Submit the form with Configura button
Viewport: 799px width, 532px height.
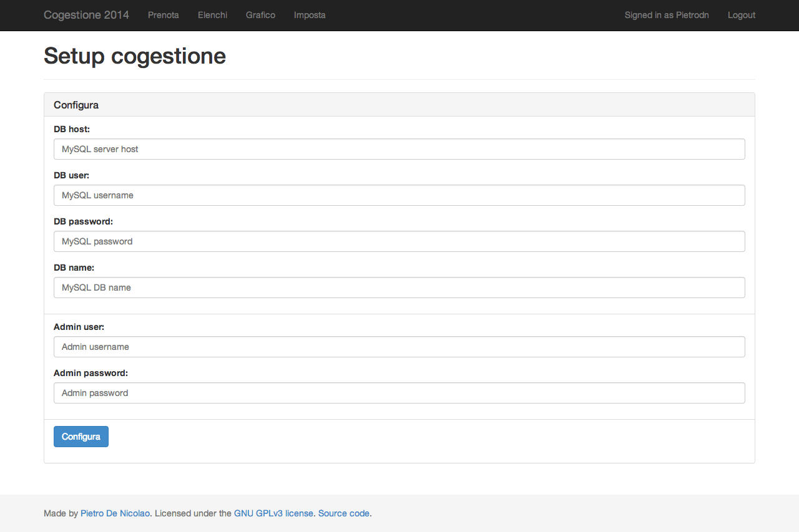coord(81,437)
